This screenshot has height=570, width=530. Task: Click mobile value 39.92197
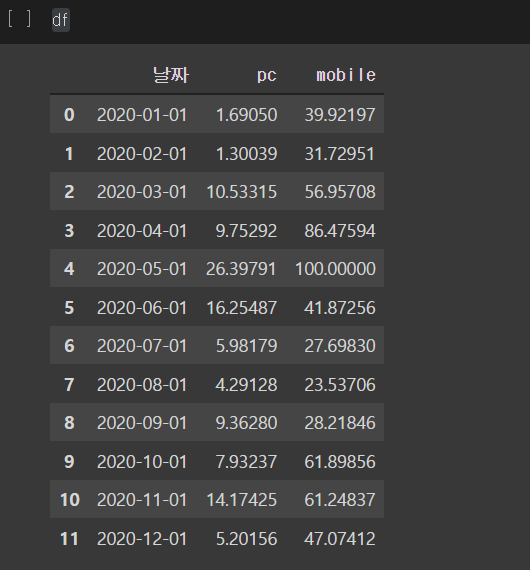340,115
